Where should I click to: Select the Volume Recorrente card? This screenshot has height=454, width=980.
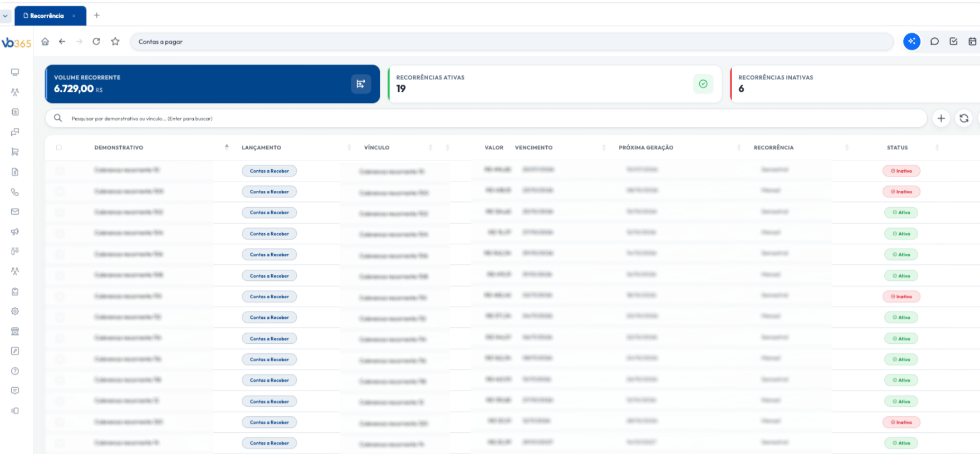[212, 84]
